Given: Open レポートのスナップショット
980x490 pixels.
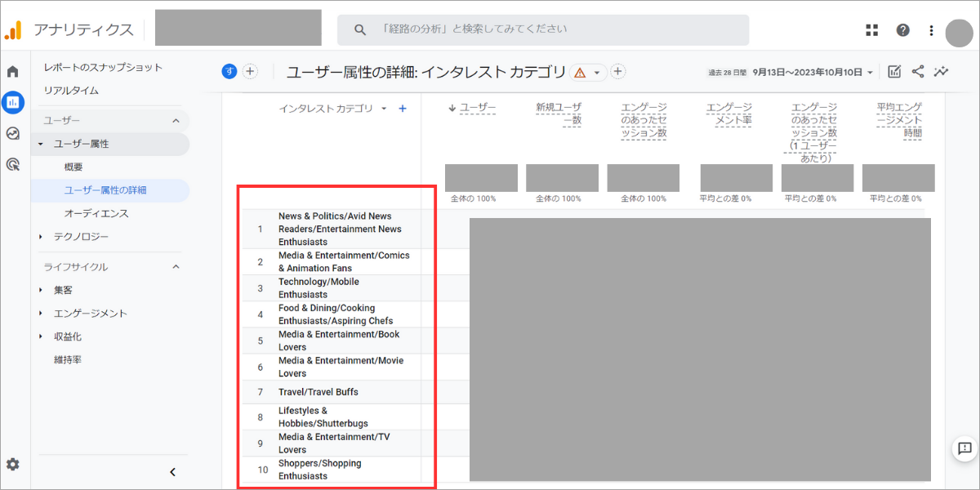Looking at the screenshot, I should coord(103,67).
